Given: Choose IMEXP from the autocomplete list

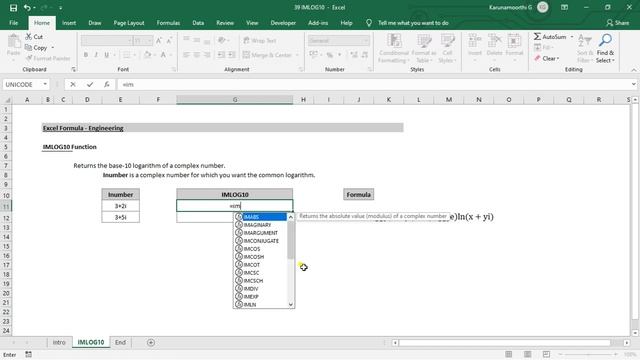Looking at the screenshot, I should pos(261,297).
